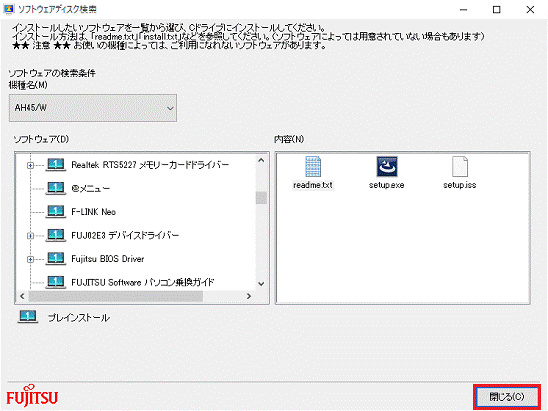The height and width of the screenshot is (411, 548).
Task: Click the vertical scrollbar thumb in software list
Action: (x=261, y=198)
